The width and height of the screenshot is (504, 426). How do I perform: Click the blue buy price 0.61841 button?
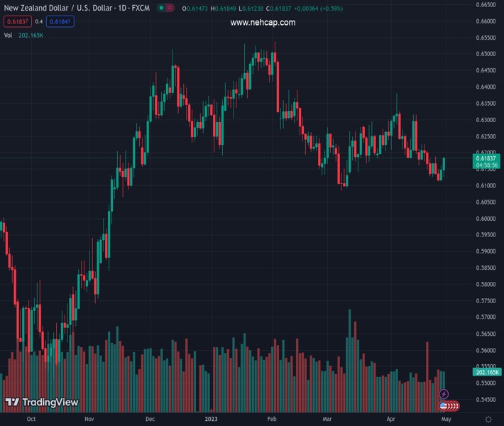pyautogui.click(x=59, y=21)
